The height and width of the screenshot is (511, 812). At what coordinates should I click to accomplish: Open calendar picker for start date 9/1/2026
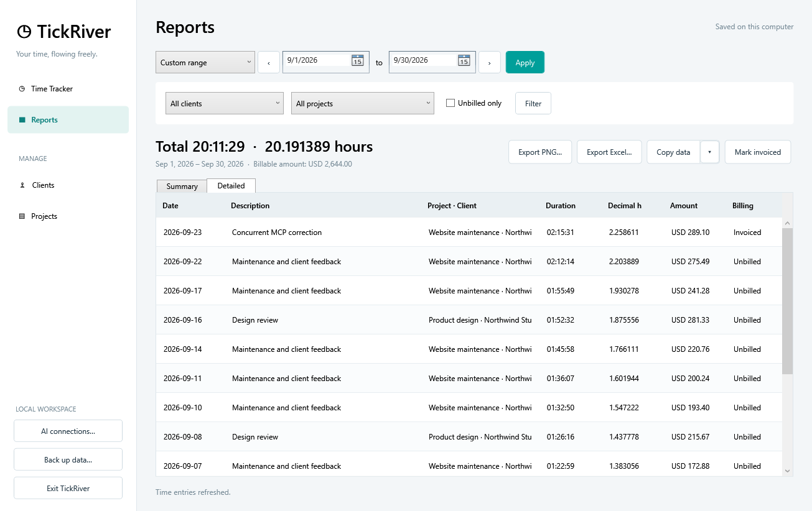(x=357, y=60)
